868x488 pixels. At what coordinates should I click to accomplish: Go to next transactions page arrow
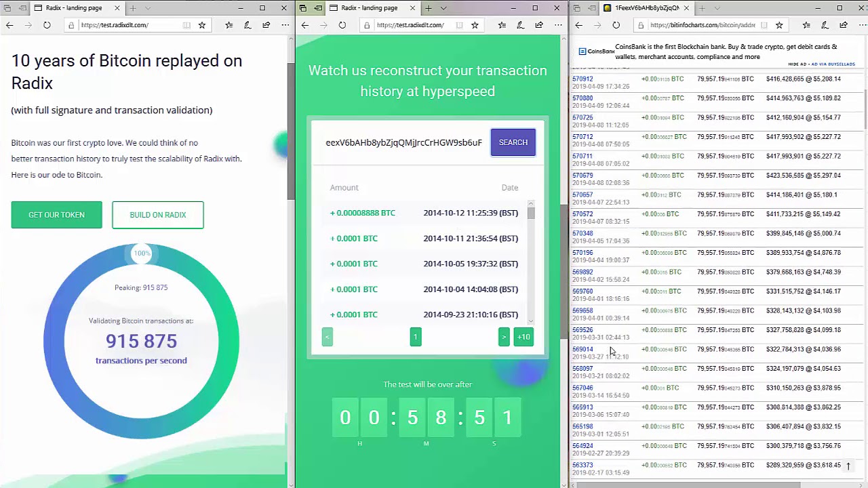(x=504, y=337)
